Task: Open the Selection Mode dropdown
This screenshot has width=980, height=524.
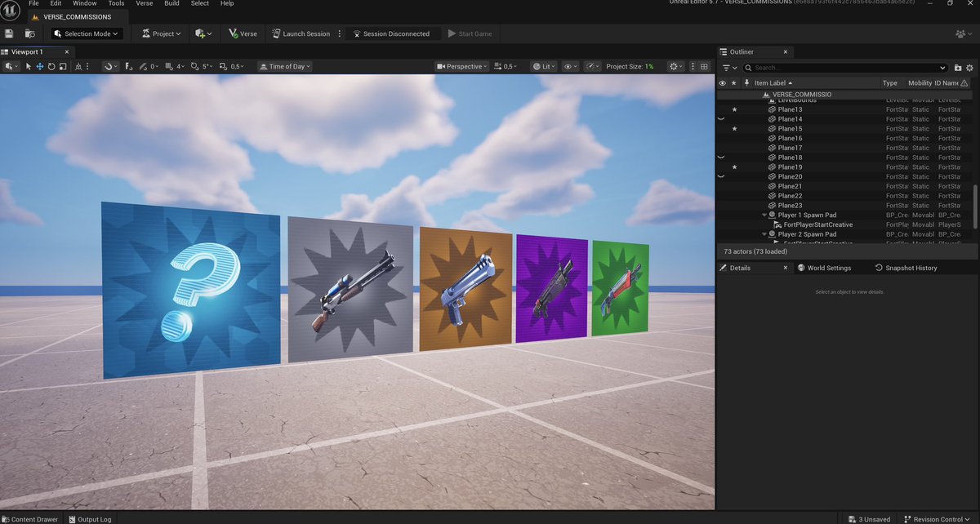Action: click(x=87, y=33)
